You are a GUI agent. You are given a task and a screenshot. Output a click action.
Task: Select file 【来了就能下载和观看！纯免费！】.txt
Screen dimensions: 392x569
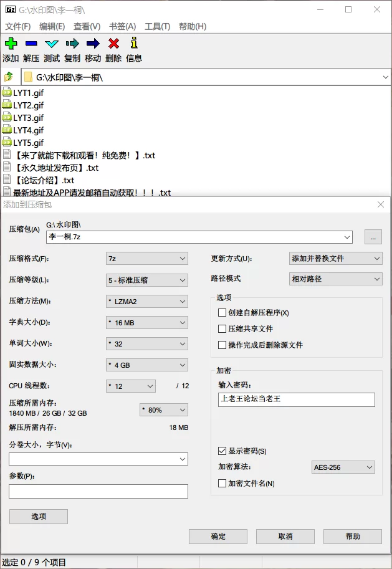pos(84,155)
